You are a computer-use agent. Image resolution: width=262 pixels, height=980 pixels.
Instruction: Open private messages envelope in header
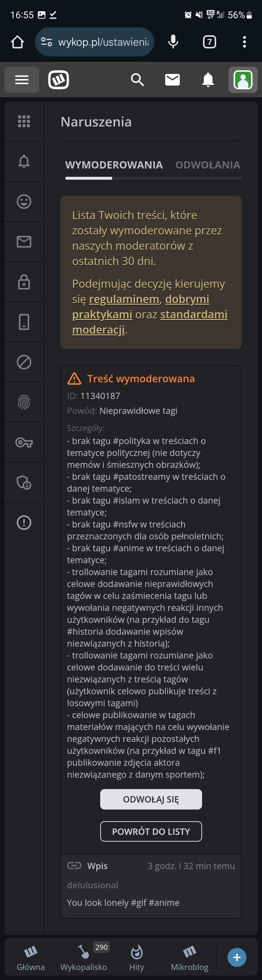pyautogui.click(x=172, y=80)
